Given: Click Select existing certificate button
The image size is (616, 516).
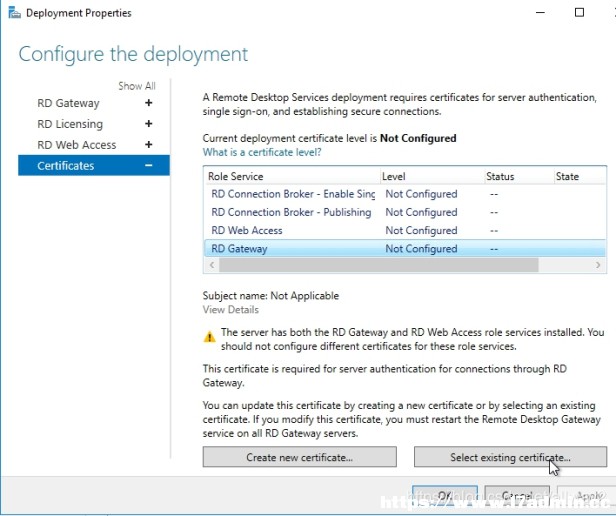Looking at the screenshot, I should tap(510, 457).
